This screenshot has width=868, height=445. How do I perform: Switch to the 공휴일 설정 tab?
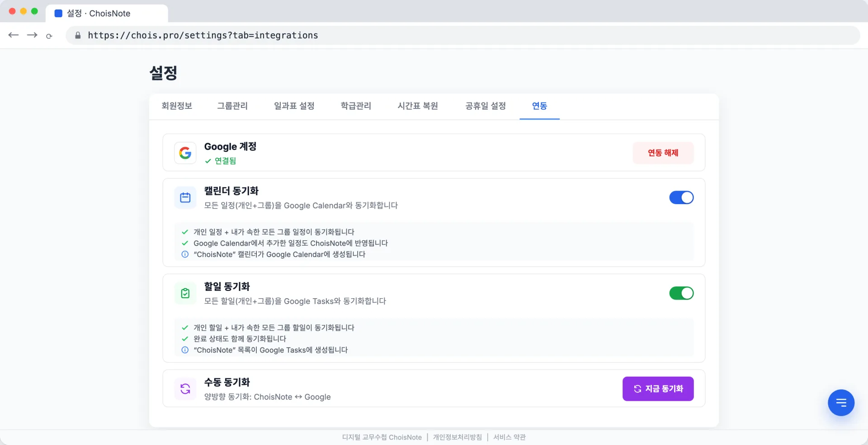[x=486, y=106]
